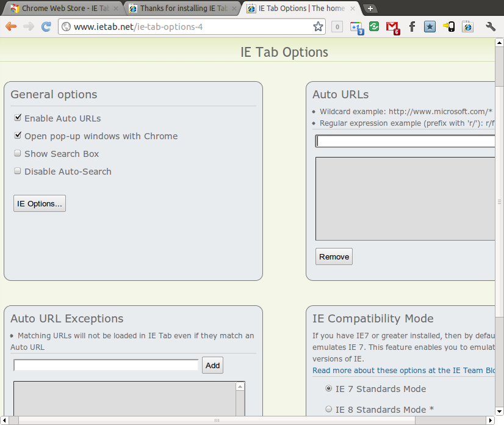This screenshot has width=504, height=425.
Task: Close the Thanks for installing IE Tab tab
Action: [234, 9]
